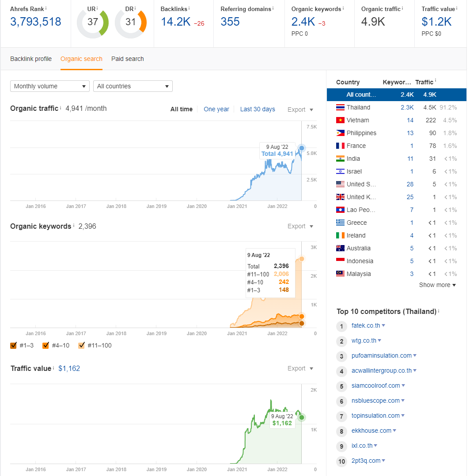Image resolution: width=470 pixels, height=476 pixels.
Task: Click the Israel flag icon
Action: tap(340, 171)
